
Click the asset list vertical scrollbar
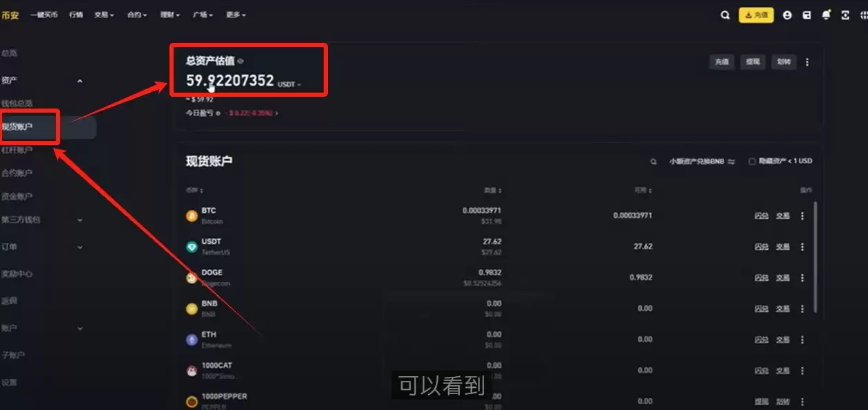pyautogui.click(x=817, y=257)
